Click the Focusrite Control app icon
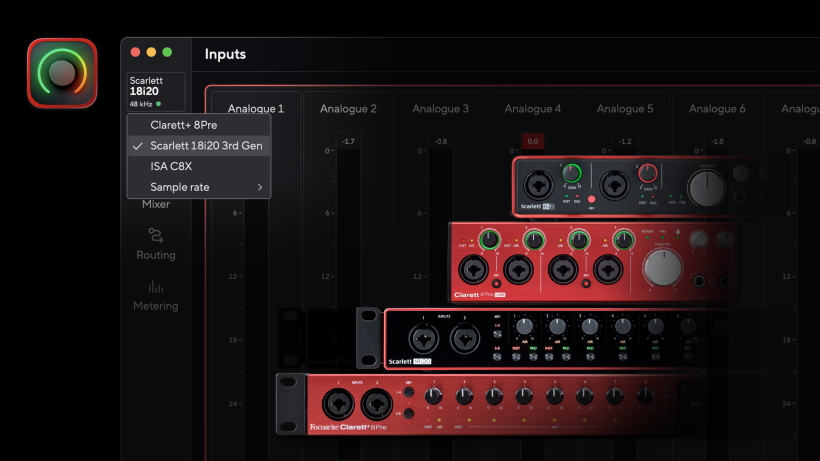820x461 pixels. [x=62, y=73]
